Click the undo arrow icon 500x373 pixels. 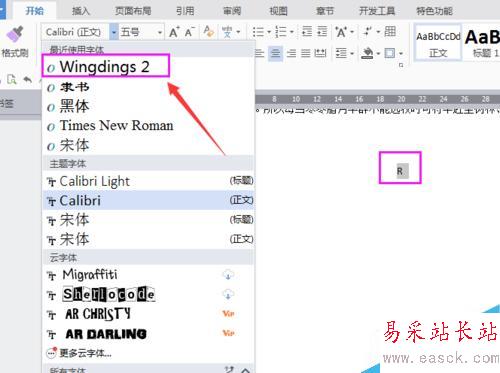coord(28,79)
